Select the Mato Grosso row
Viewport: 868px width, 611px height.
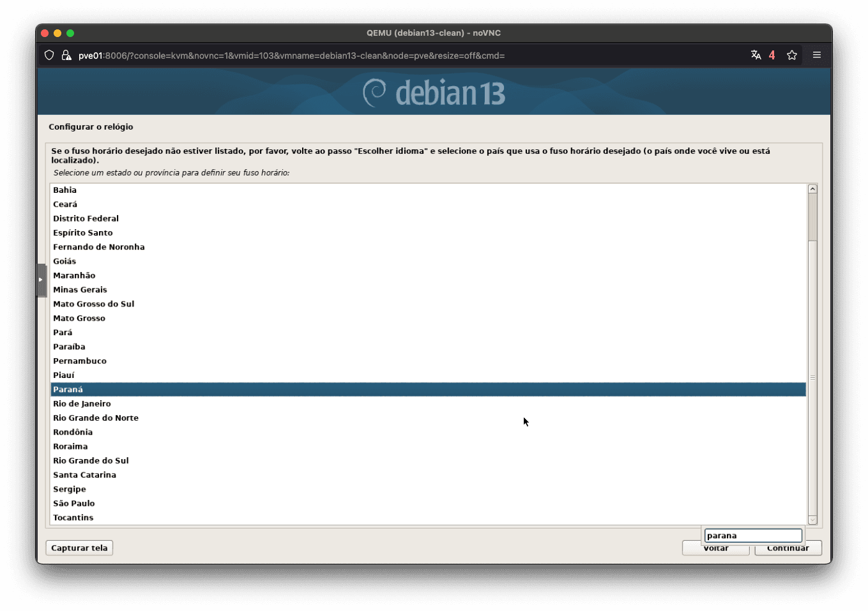428,318
